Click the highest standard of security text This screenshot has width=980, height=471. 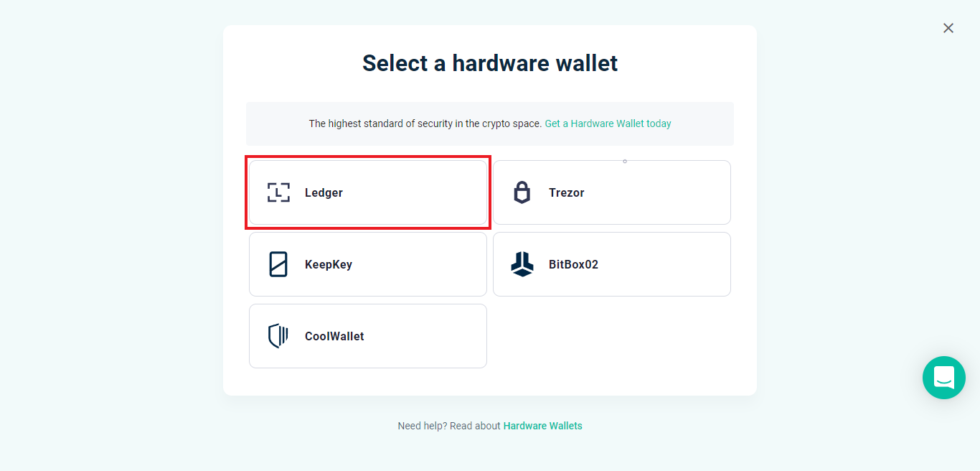[x=425, y=123]
